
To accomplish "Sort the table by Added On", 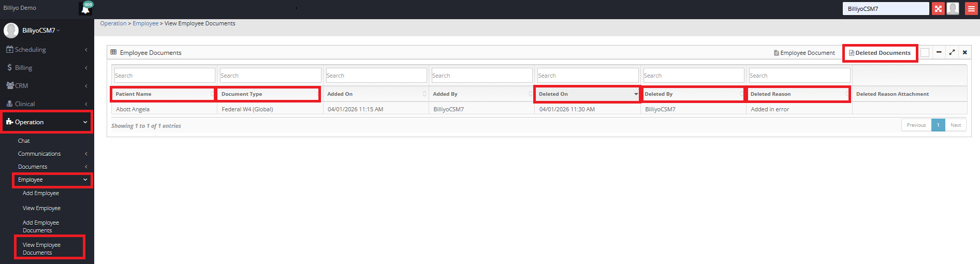I will [376, 94].
